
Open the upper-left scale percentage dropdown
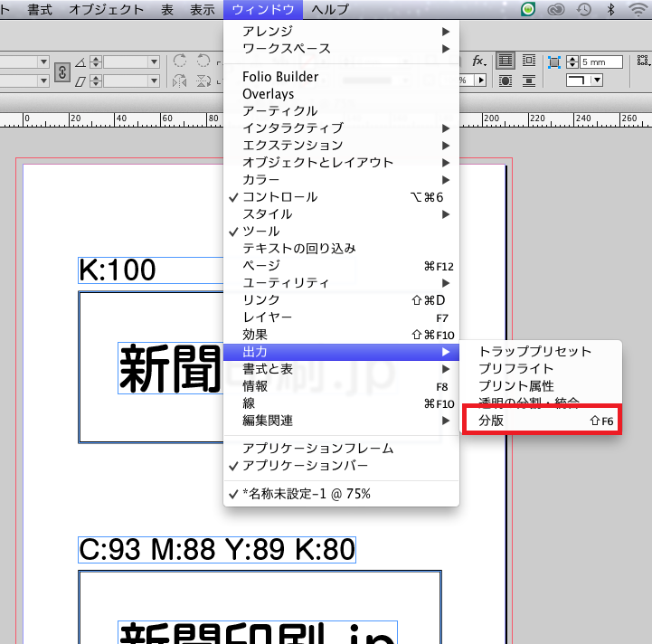click(43, 62)
